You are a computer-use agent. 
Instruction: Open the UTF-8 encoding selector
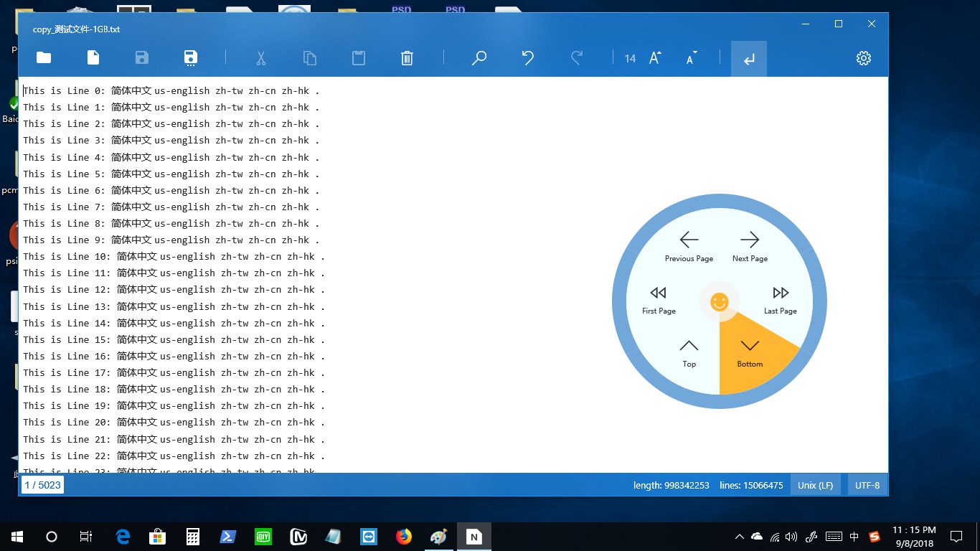tap(867, 485)
